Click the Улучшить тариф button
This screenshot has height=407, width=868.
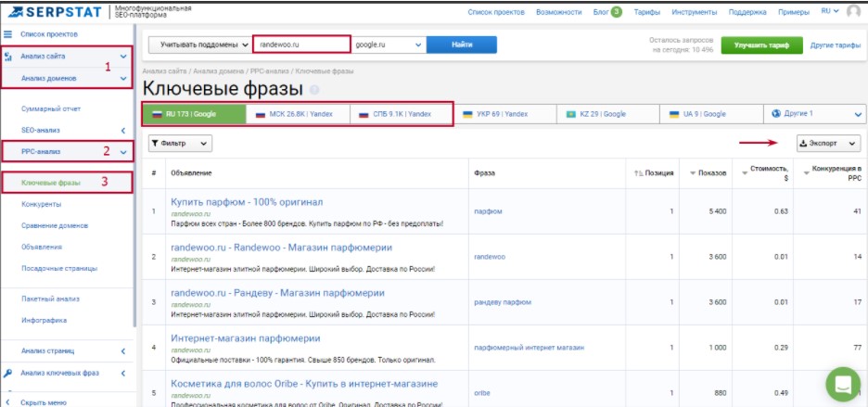click(761, 45)
